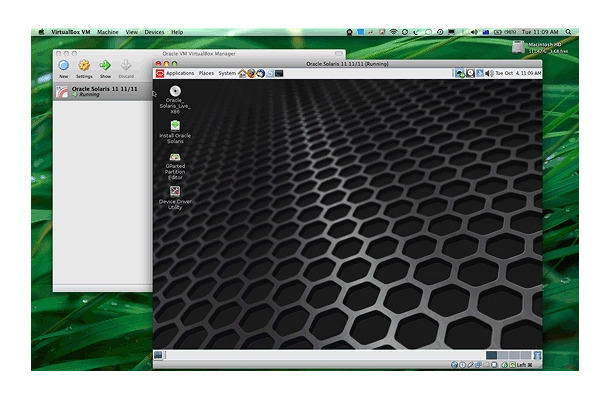Switch to the third workspace in switcher
The width and height of the screenshot is (610, 400).
[514, 355]
